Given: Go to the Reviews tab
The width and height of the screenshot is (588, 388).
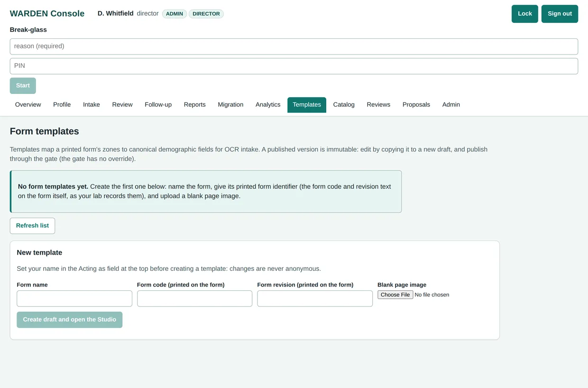Looking at the screenshot, I should click(378, 105).
